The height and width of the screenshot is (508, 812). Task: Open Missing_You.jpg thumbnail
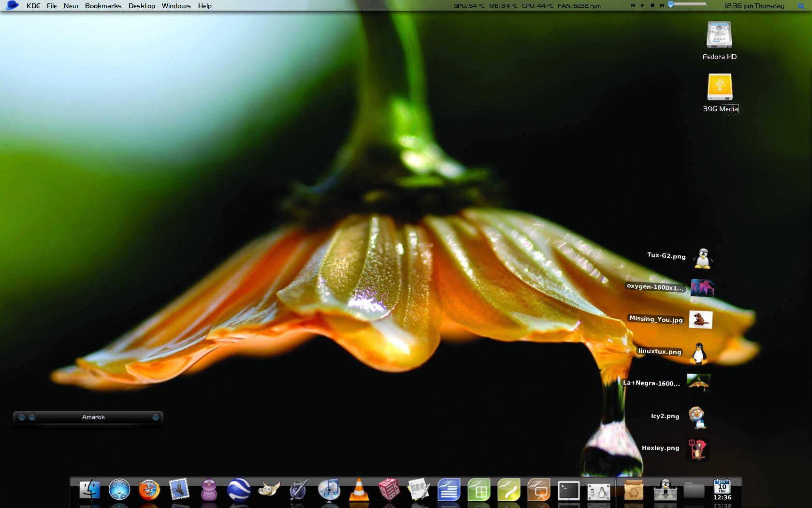[700, 319]
